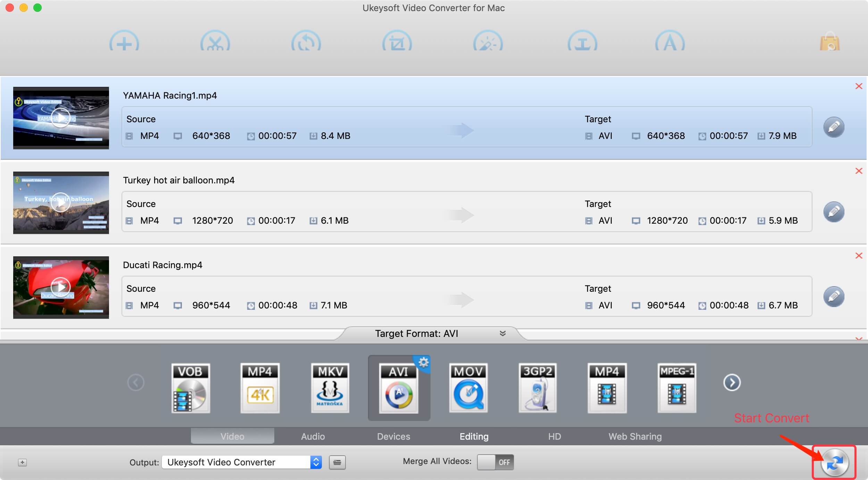868x480 pixels.
Task: Select the AVI format icon
Action: (x=399, y=387)
